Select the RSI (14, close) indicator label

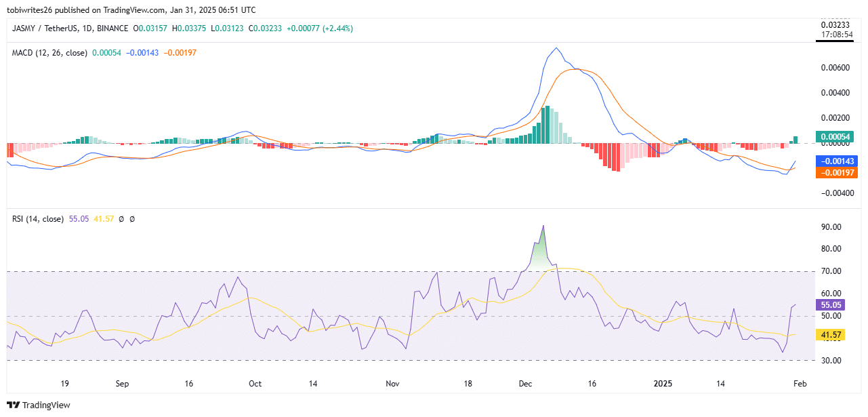(38, 219)
